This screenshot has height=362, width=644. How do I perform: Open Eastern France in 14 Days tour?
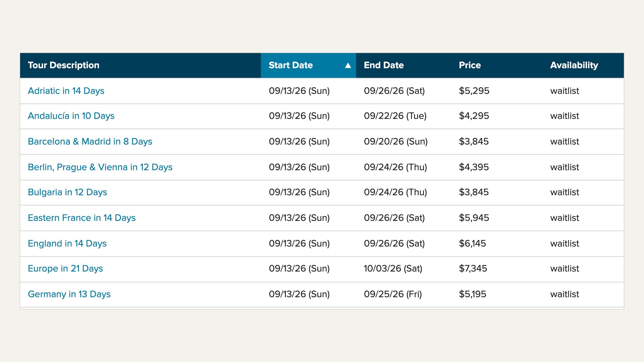(x=82, y=218)
